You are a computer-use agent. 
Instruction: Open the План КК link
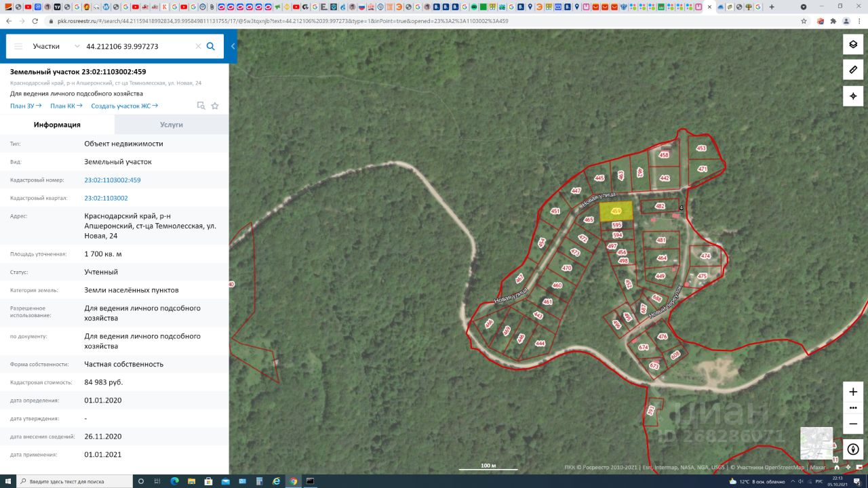click(66, 106)
